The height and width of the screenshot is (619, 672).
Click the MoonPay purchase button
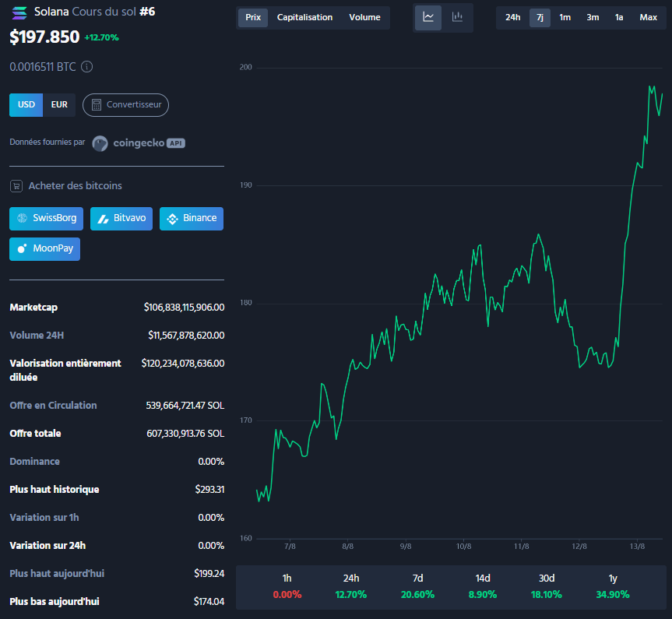(44, 249)
